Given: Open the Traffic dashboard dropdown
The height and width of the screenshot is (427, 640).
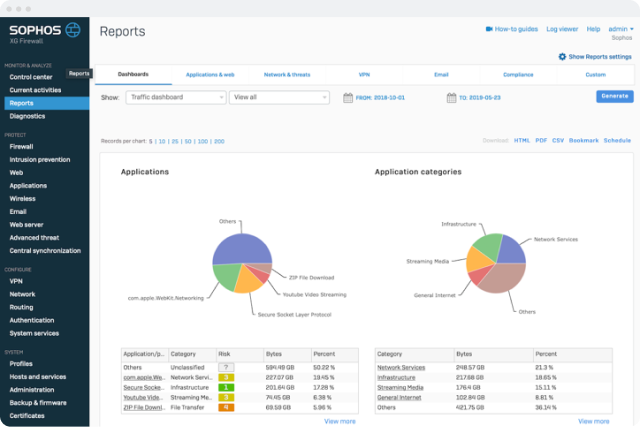Looking at the screenshot, I should [x=175, y=97].
